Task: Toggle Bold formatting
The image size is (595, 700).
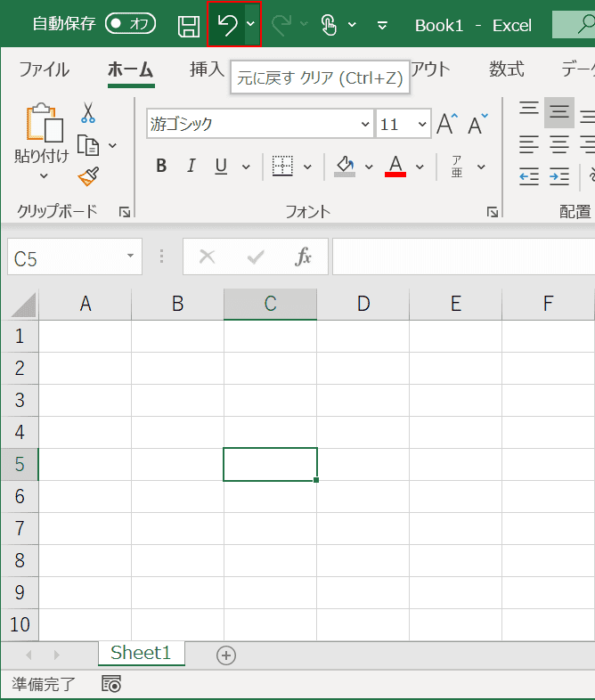Action: click(161, 166)
